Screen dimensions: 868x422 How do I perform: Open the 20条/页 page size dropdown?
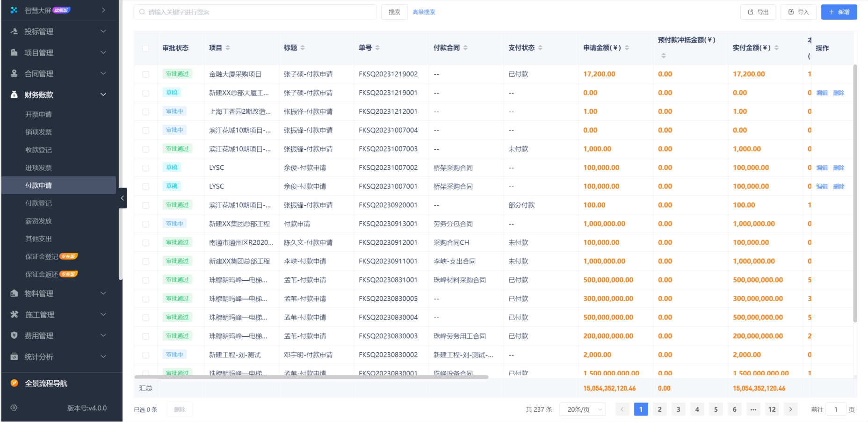coord(583,409)
